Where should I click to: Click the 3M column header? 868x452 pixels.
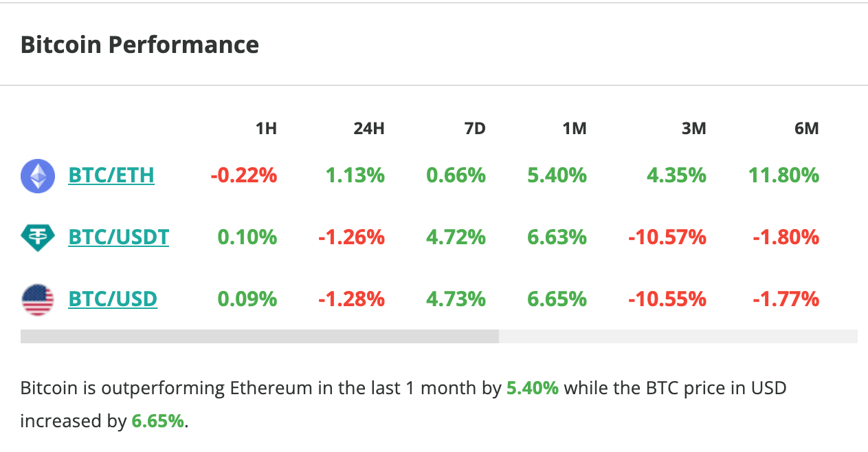pos(694,128)
